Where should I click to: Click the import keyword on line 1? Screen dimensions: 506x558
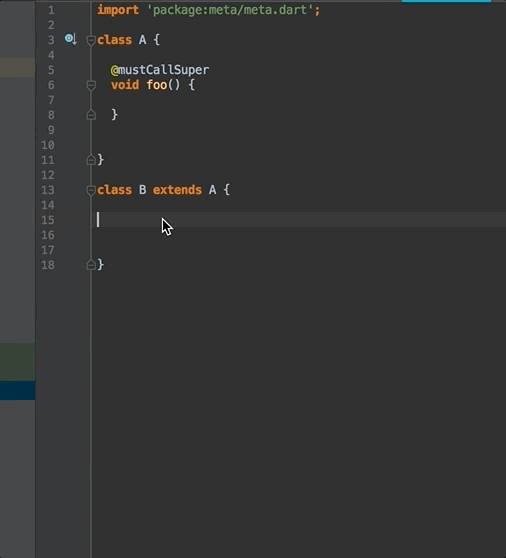[x=118, y=10]
